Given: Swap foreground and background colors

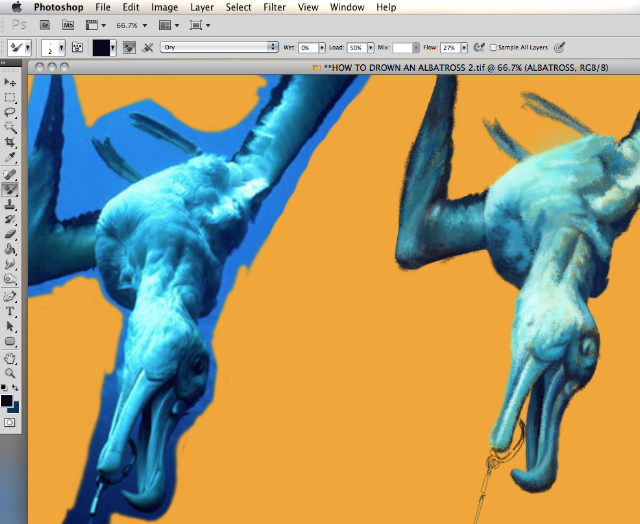Looking at the screenshot, I should [15, 387].
